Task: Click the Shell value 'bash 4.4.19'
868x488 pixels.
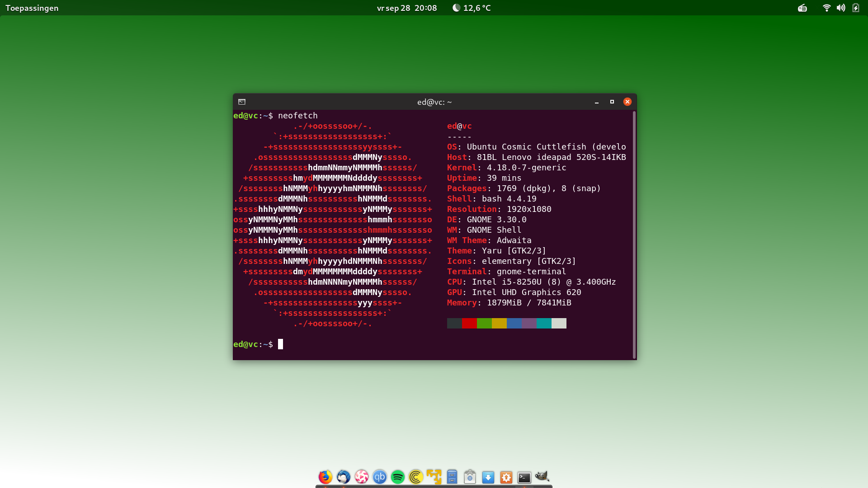Action: tap(509, 199)
